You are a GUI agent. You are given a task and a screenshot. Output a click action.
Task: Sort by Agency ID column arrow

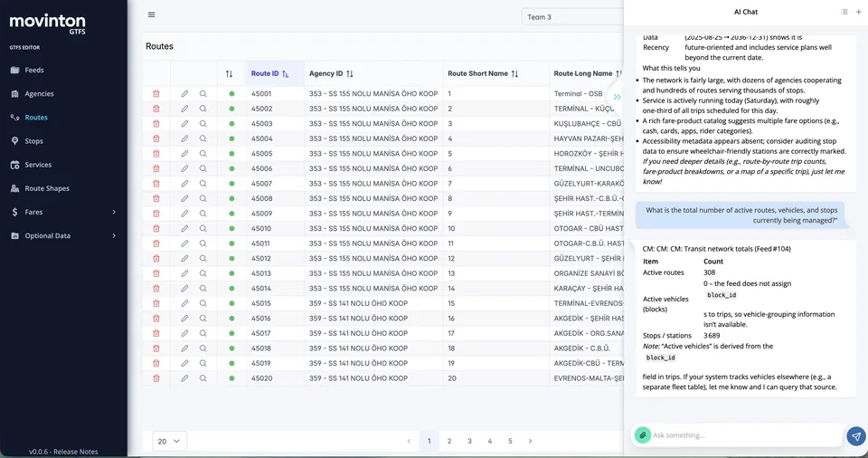[350, 73]
